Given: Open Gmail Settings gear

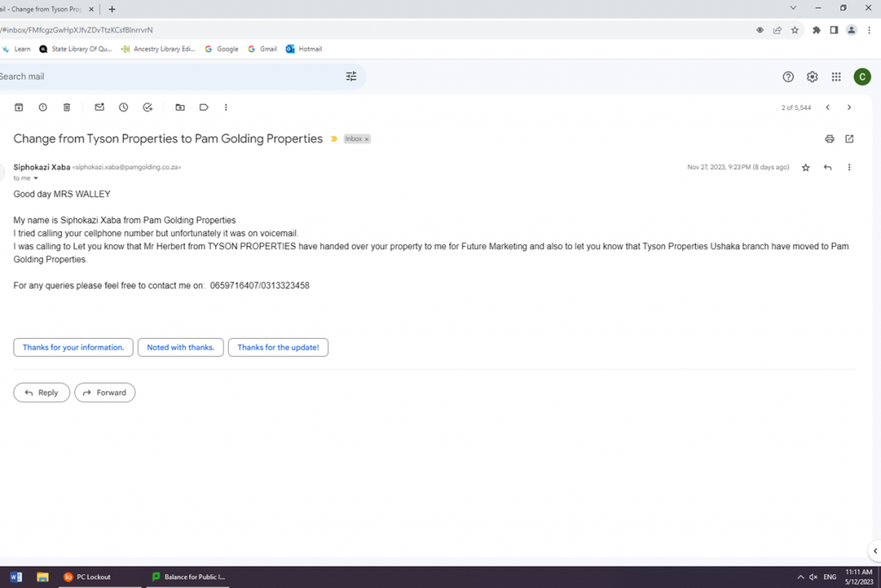Looking at the screenshot, I should pos(812,77).
